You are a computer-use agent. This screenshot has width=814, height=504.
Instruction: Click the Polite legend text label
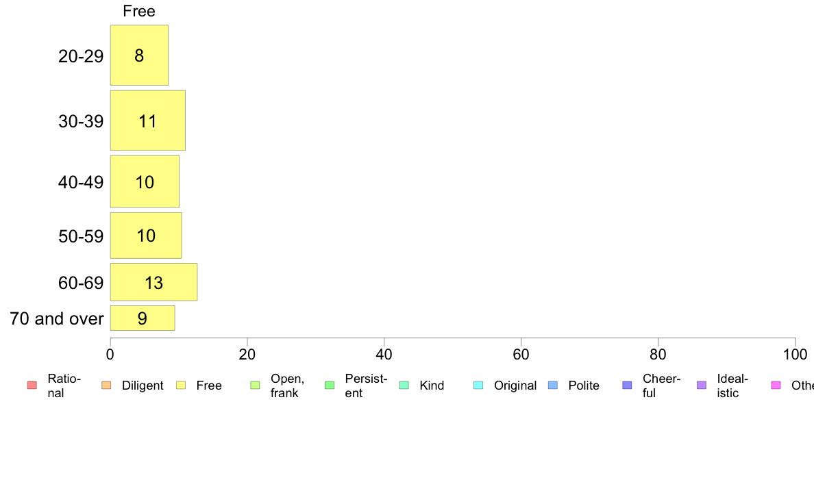click(584, 386)
